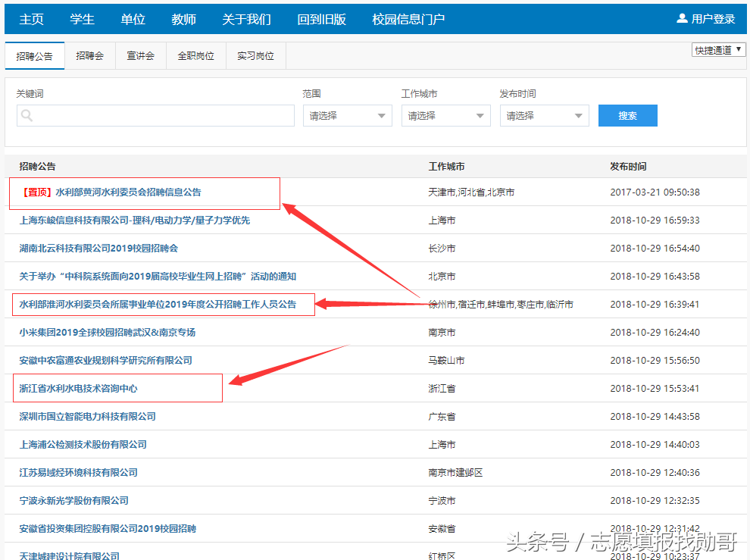Open 关于我们 in the navigation bar

coord(247,19)
